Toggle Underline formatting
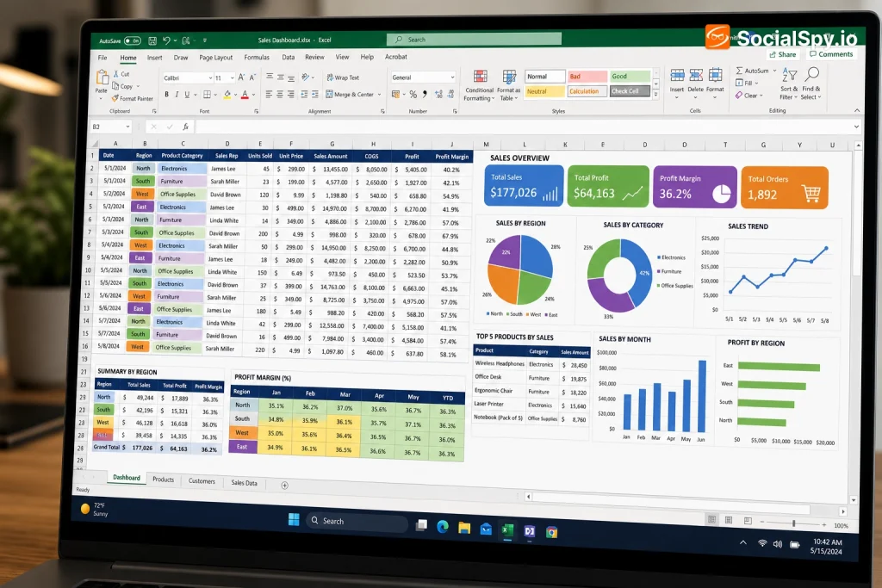This screenshot has height=588, width=882. (187, 95)
